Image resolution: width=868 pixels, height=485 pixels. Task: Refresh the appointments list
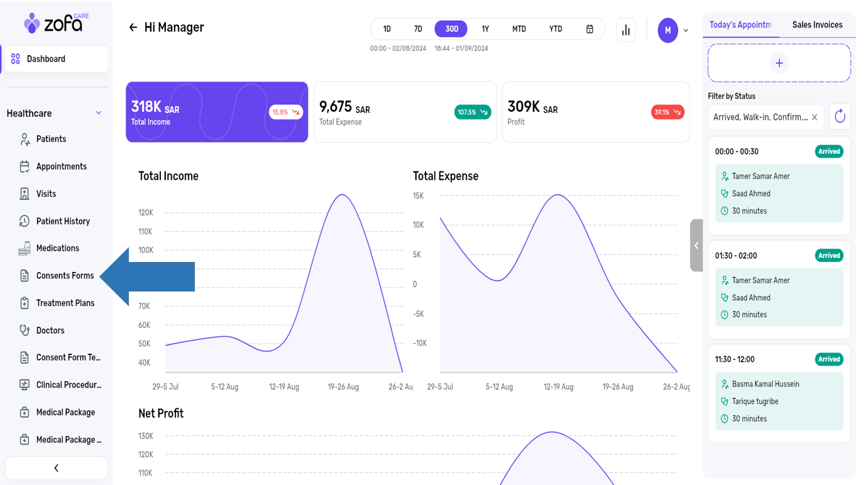coord(840,117)
